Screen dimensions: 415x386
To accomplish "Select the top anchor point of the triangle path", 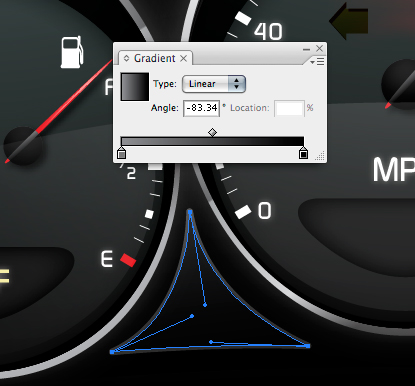I will click(x=190, y=212).
